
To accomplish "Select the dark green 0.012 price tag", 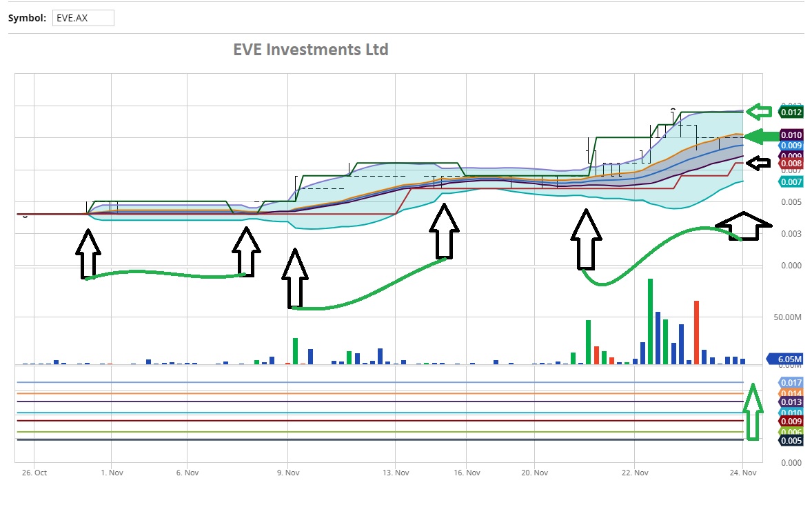I will tap(791, 112).
